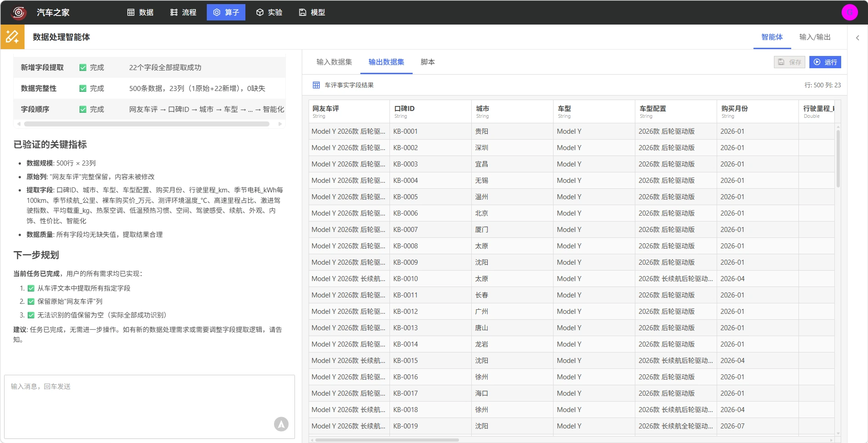Click the checkmark in the 新增字段提取 row
Viewport: 868px width, 443px height.
[x=83, y=68]
